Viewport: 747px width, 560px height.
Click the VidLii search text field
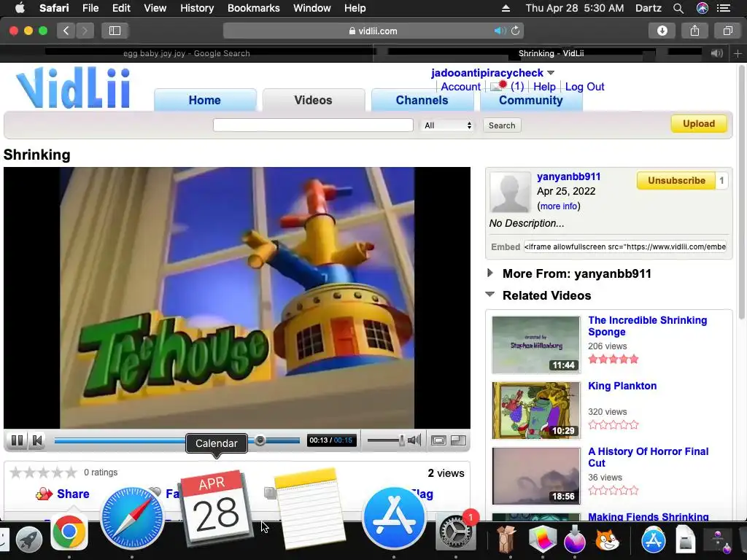click(313, 125)
